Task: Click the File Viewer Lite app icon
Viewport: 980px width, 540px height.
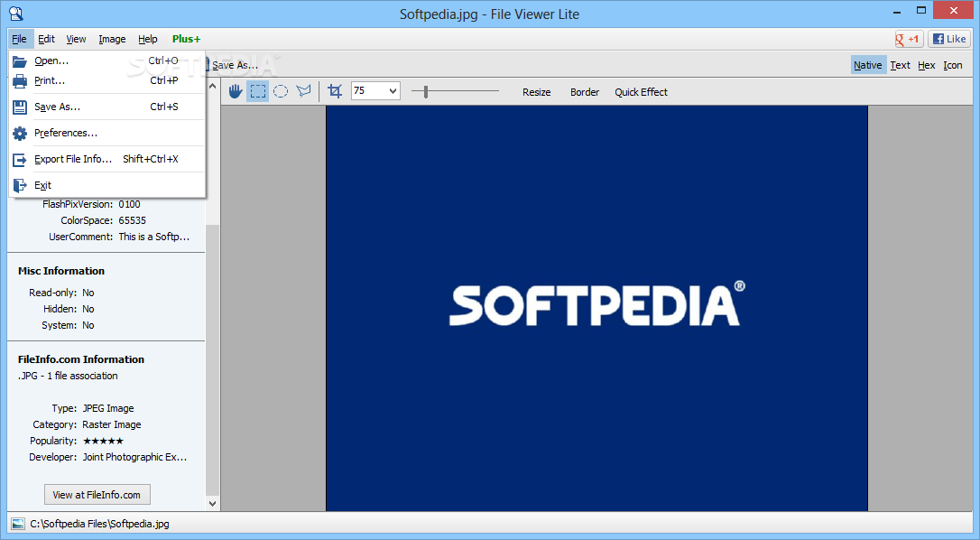Action: coord(15,14)
